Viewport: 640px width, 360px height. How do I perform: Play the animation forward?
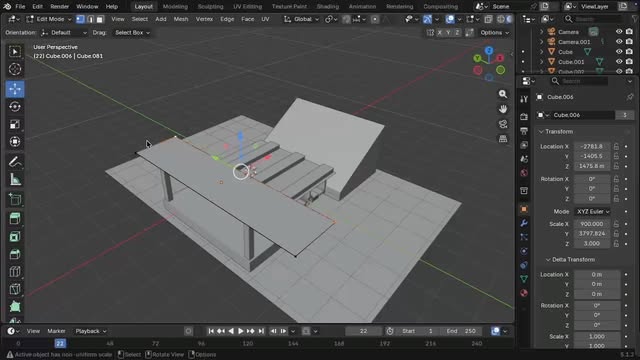[241, 331]
